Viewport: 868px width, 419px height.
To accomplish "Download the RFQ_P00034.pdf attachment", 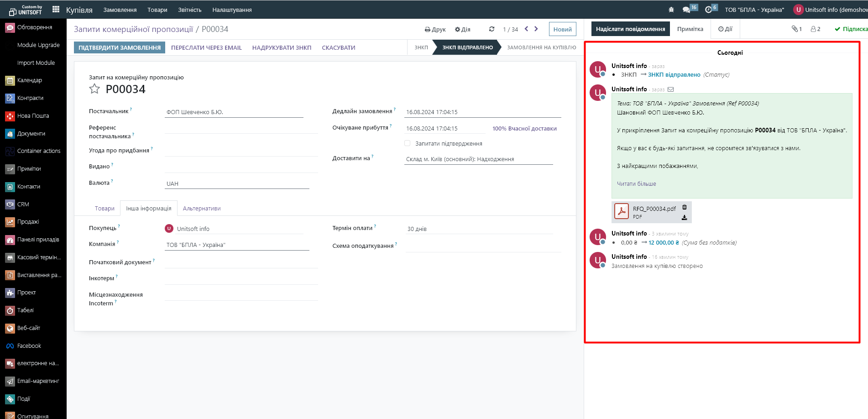I will coord(684,218).
